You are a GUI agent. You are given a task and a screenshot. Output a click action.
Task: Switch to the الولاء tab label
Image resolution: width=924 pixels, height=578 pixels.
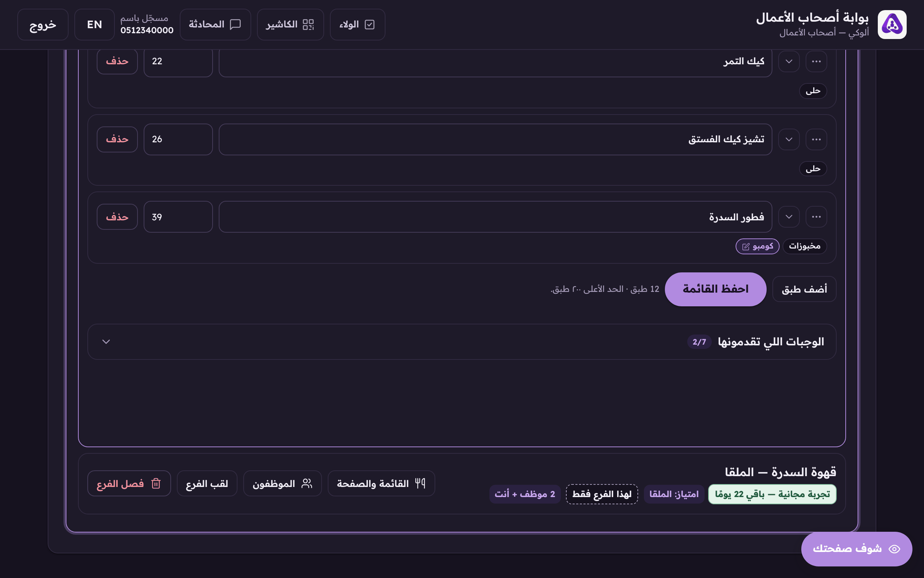coord(349,25)
